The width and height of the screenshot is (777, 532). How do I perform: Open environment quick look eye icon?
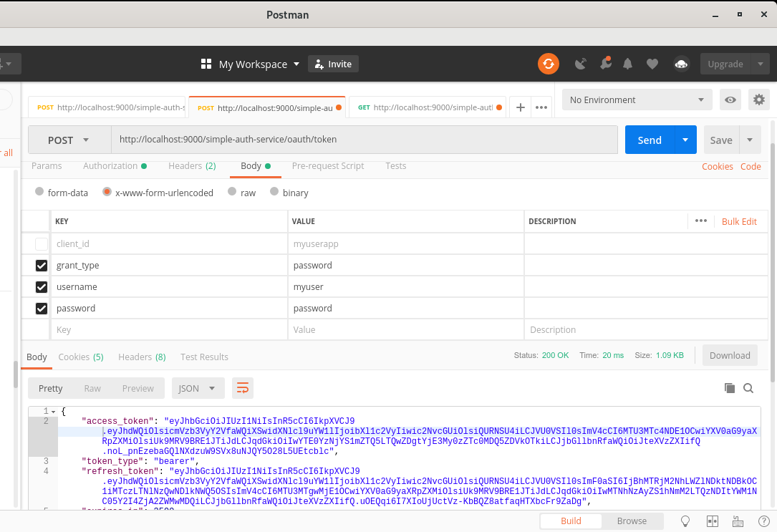[730, 100]
